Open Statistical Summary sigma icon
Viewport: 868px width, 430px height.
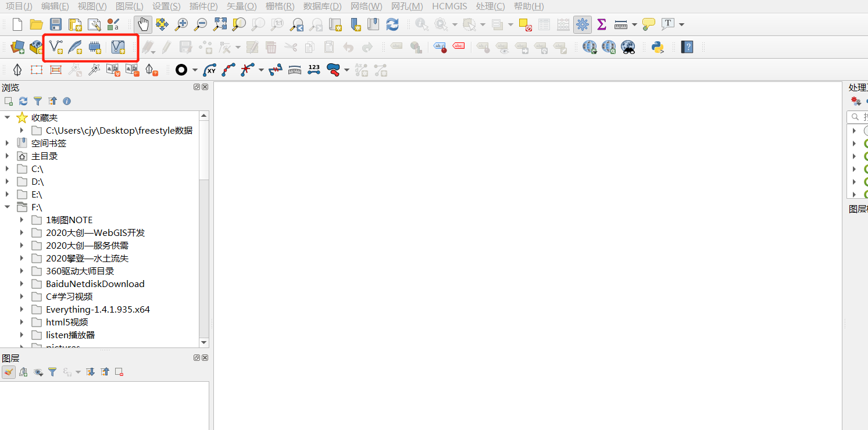coord(602,24)
